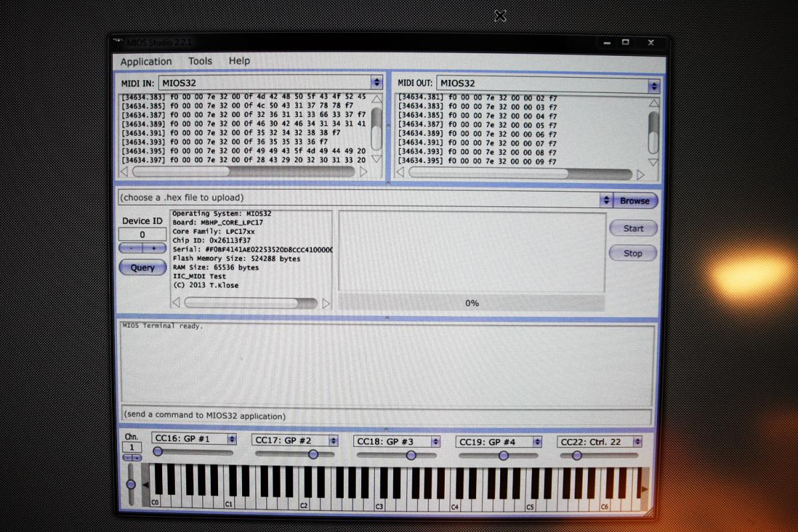Open the Tools menu
The image size is (798, 532).
point(200,61)
